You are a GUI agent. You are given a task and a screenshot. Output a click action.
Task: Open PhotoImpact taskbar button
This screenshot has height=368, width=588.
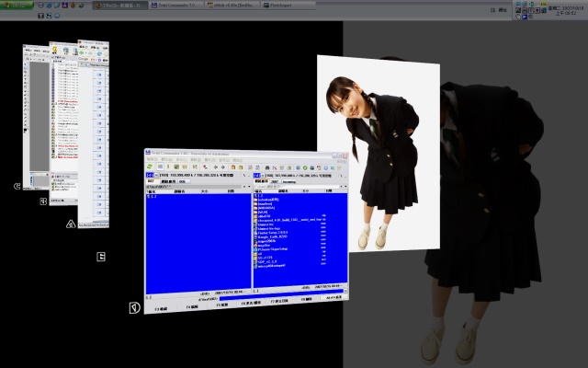(288, 6)
